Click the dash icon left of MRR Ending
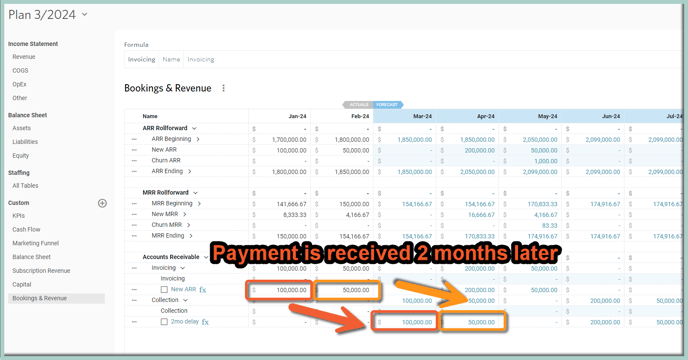Screen dimensions: 688x360 click(134, 236)
